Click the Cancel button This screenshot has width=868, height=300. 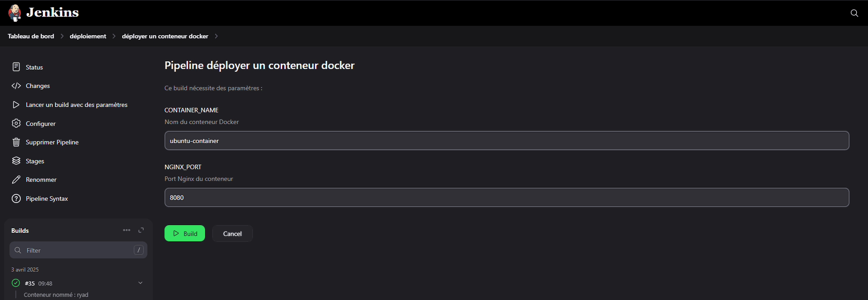[x=232, y=233]
